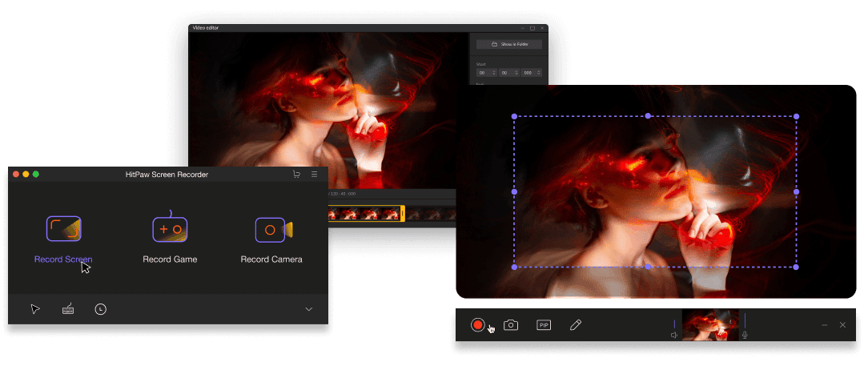This screenshot has width=868, height=366.
Task: Toggle the keyboard keystroke icon
Action: click(68, 309)
